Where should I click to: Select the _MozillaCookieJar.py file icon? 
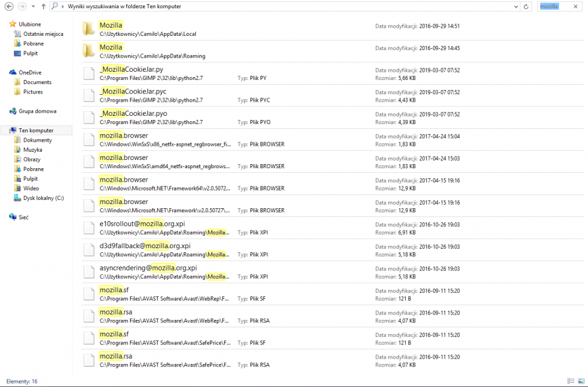click(89, 73)
